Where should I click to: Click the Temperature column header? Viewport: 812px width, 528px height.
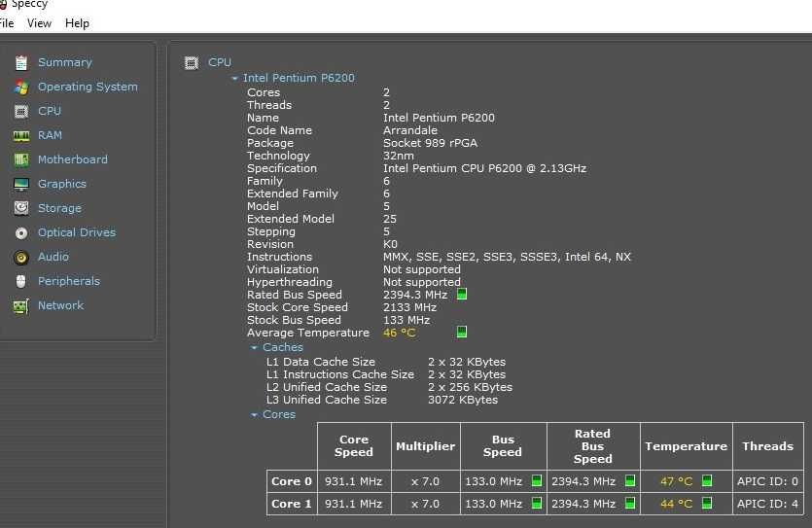click(x=687, y=446)
